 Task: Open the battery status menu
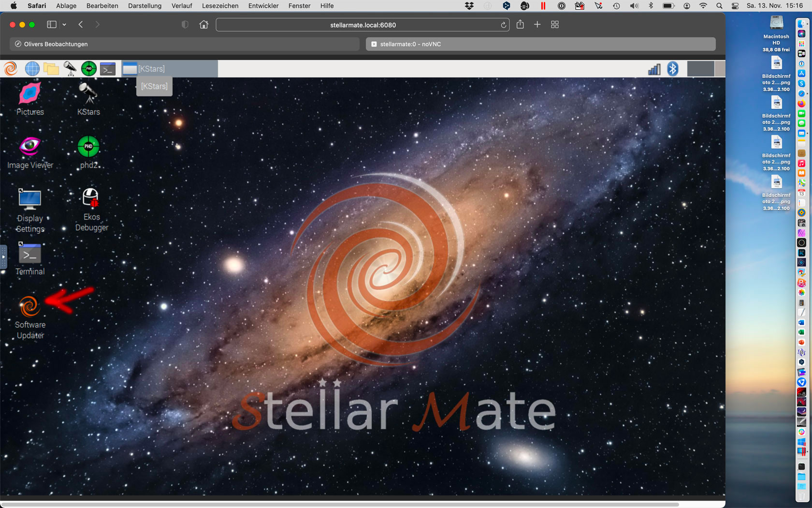(x=668, y=6)
